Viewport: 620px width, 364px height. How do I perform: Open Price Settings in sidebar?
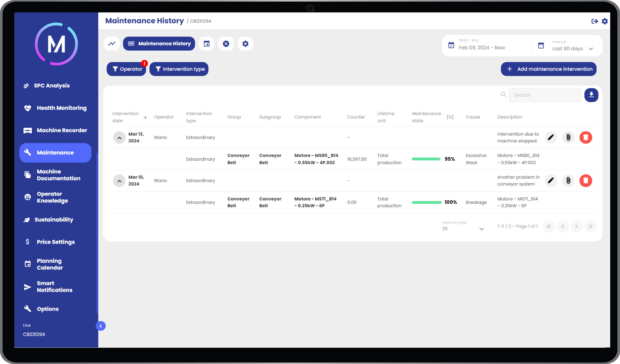pyautogui.click(x=55, y=242)
